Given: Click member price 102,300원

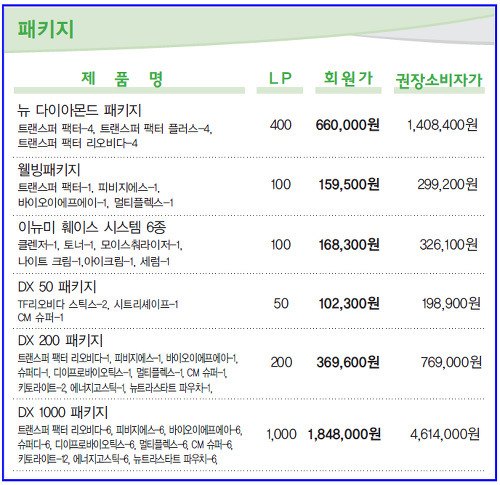Looking at the screenshot, I should tap(349, 303).
